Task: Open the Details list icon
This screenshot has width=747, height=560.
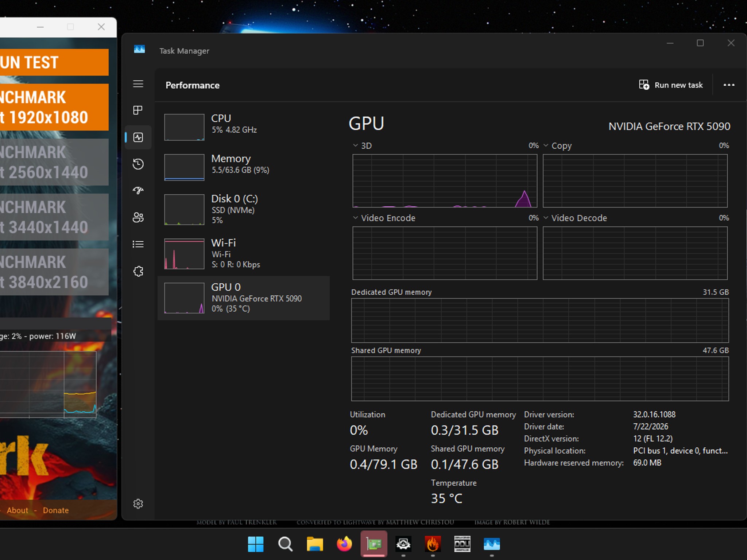Action: pos(138,244)
